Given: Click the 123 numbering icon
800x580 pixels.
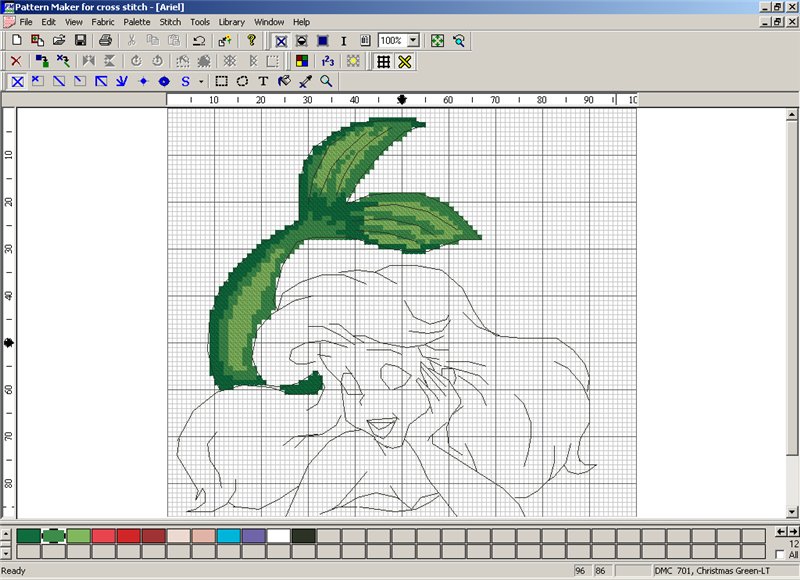Looking at the screenshot, I should click(328, 61).
